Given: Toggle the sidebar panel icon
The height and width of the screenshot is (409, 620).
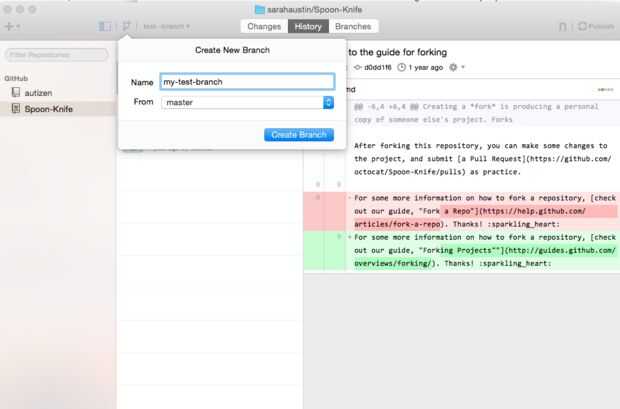Looking at the screenshot, I should coord(105,27).
